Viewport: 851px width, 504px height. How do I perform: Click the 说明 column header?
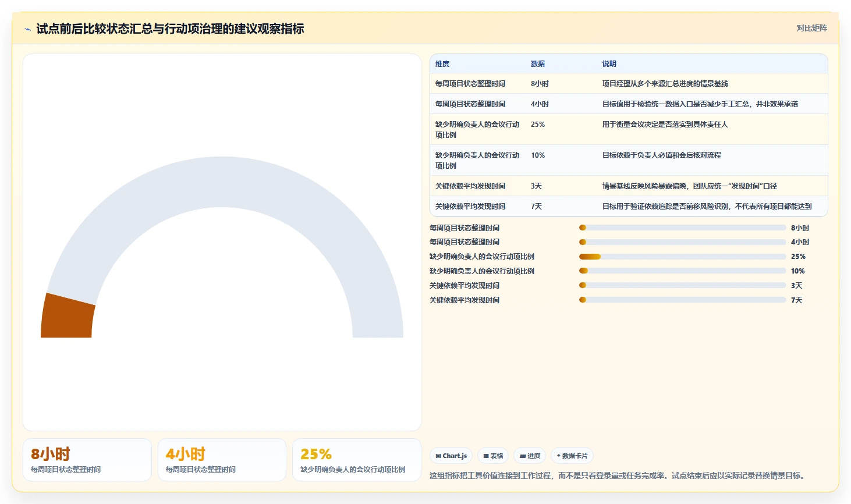pyautogui.click(x=609, y=64)
